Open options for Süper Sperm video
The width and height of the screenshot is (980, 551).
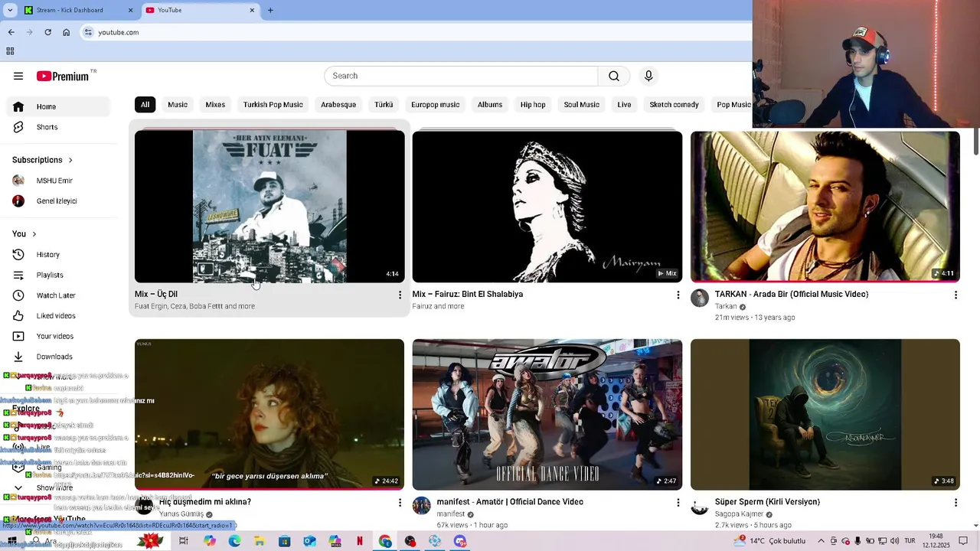(955, 502)
